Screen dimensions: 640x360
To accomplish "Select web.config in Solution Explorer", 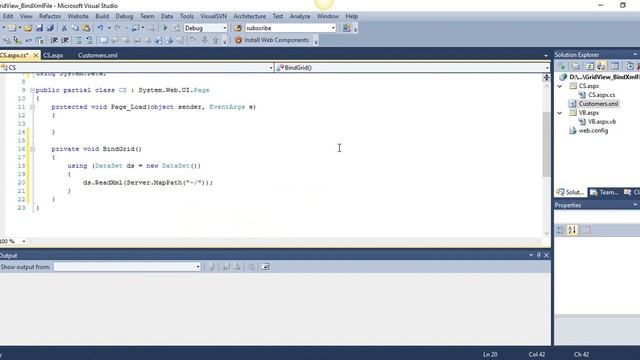I will tap(593, 131).
